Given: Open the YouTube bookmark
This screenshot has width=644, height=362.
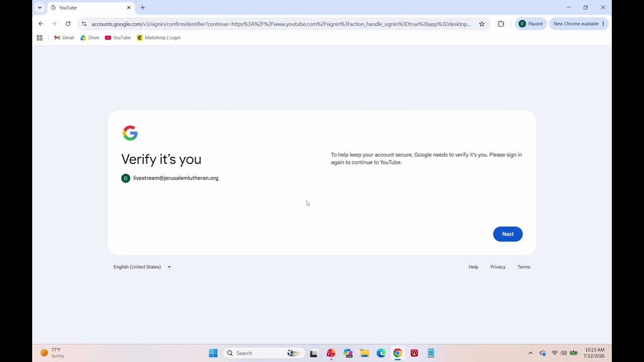Looking at the screenshot, I should (118, 38).
